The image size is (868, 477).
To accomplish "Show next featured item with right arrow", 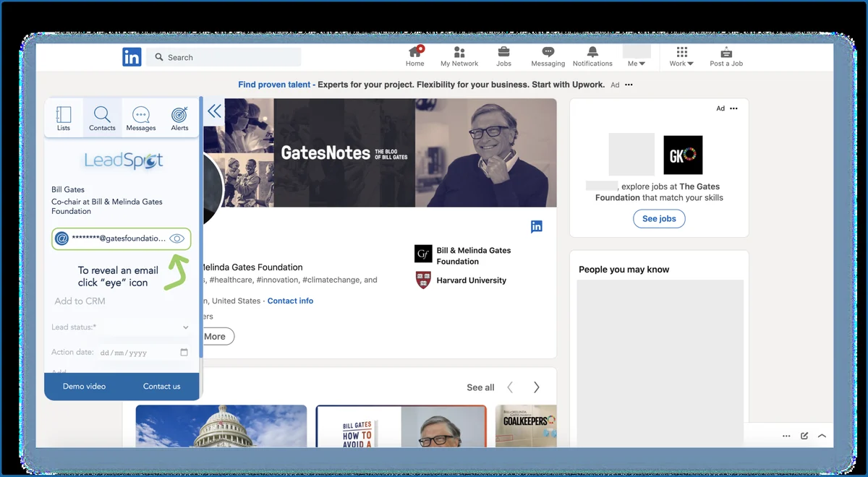I will [536, 387].
